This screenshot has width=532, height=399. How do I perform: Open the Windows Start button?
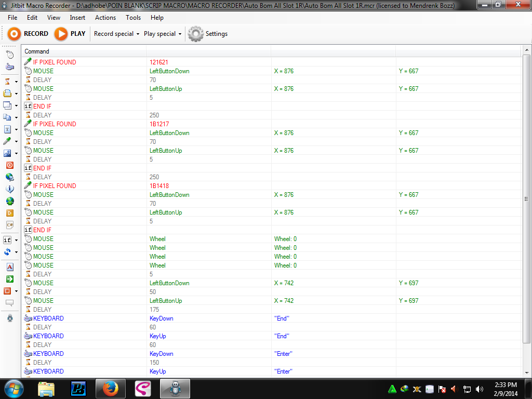[x=14, y=389]
